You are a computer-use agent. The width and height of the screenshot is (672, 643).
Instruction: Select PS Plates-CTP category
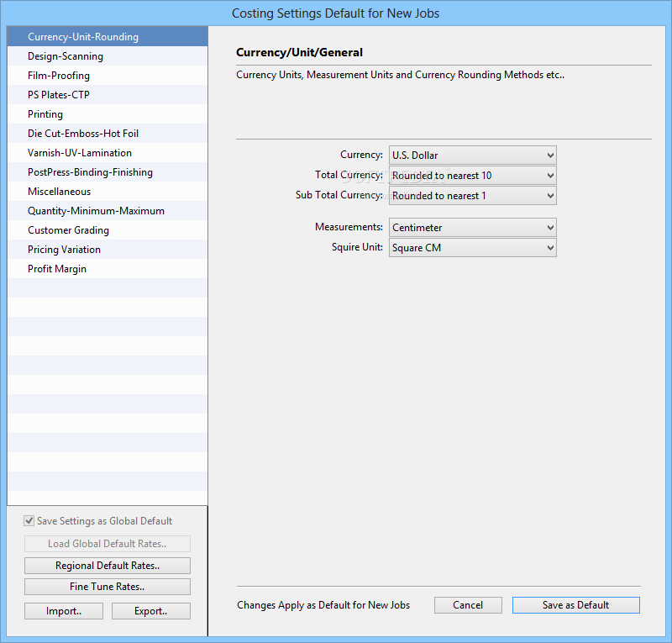(108, 95)
